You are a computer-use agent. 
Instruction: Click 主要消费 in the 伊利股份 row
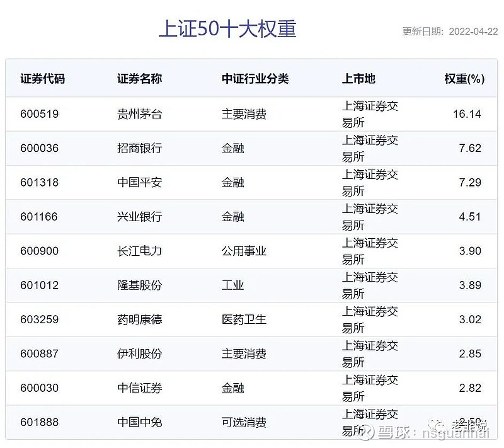[x=244, y=354]
